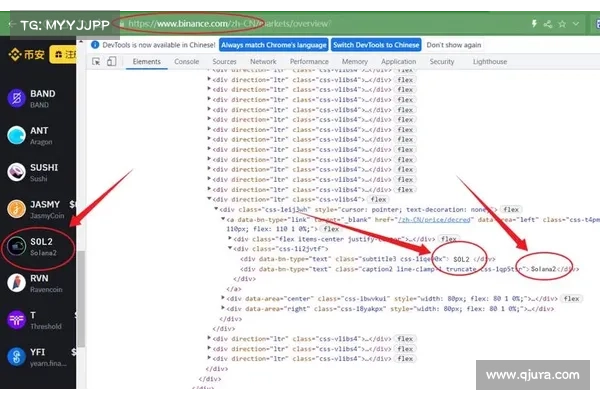
Task: Collapse the anchor data-bn-type link node
Action: [223, 219]
